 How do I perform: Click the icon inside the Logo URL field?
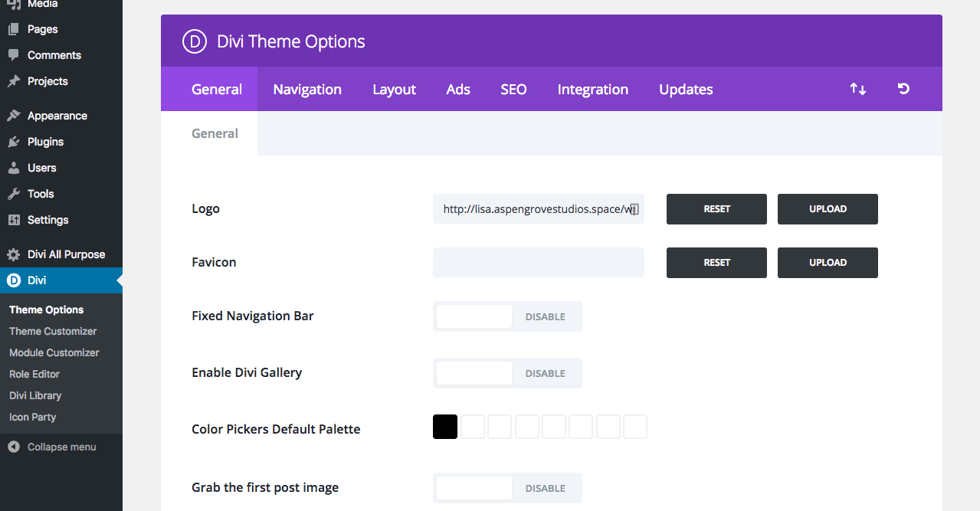[634, 209]
